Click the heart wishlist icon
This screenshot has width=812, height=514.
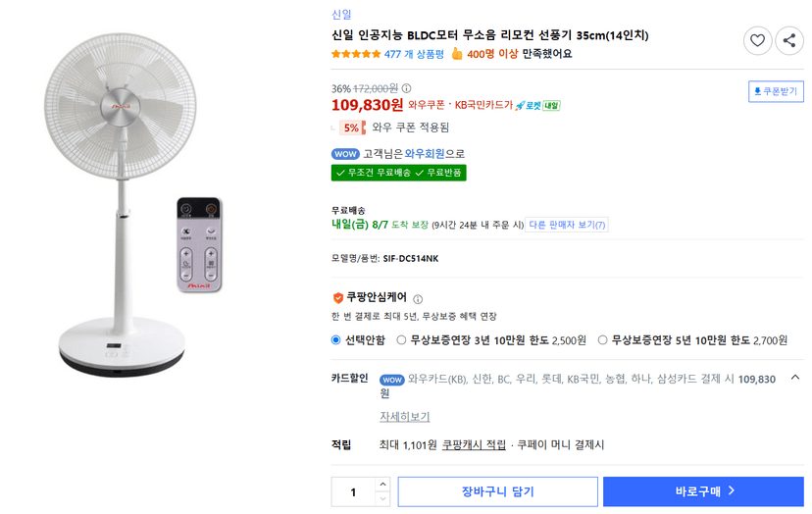click(758, 40)
